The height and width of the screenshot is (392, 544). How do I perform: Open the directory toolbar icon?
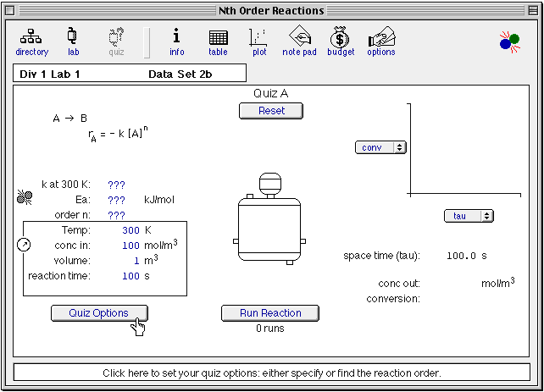click(32, 39)
